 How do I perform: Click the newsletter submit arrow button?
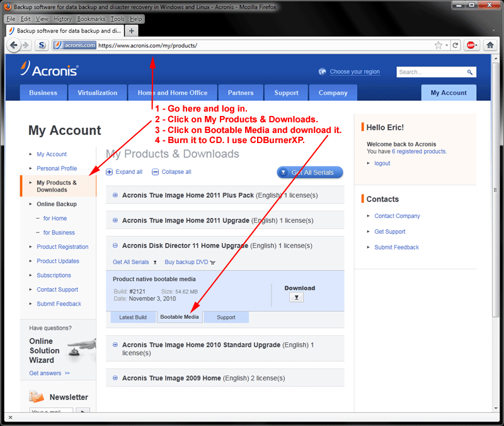(83, 411)
